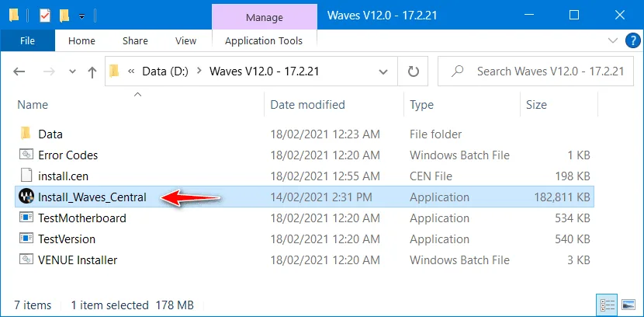
Task: Select the Error Codes batch file icon
Action: coord(26,155)
